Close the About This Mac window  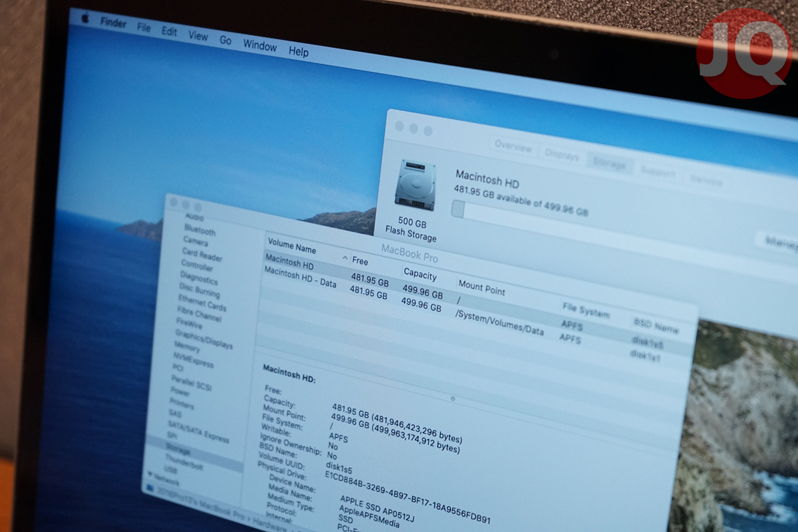[x=399, y=126]
